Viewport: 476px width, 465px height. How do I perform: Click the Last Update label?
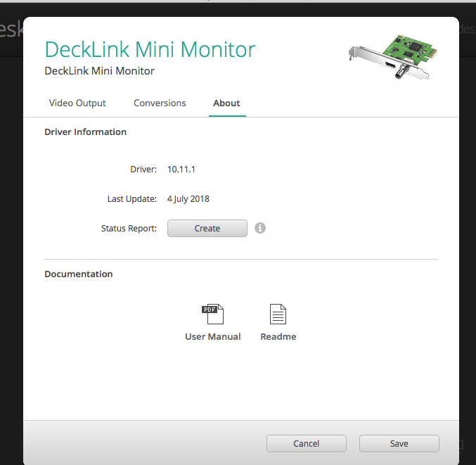click(x=132, y=199)
